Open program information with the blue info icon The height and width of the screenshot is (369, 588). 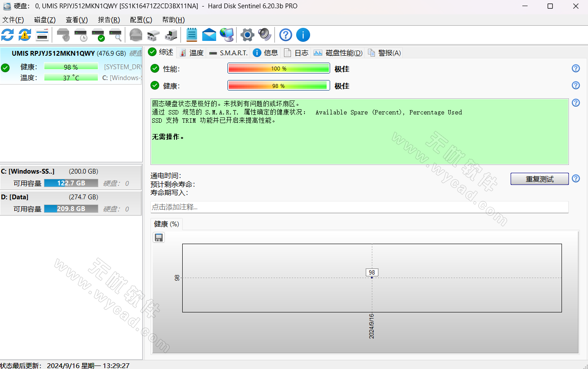303,35
